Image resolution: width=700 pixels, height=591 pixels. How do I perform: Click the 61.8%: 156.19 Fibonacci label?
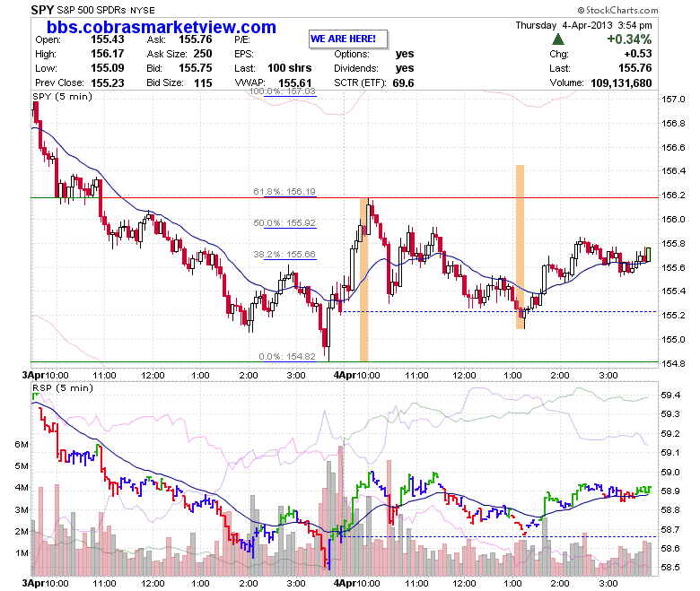coord(284,192)
